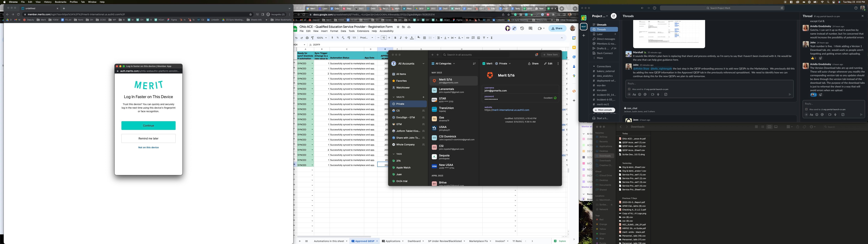Open the All Categories filter in 1Password
The width and height of the screenshot is (868, 244).
click(x=443, y=64)
